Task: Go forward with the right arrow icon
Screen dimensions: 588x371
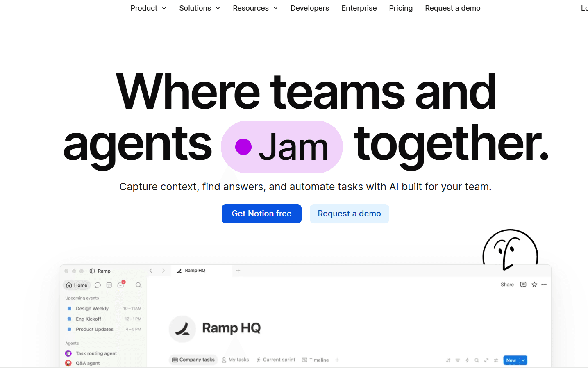Action: tap(163, 271)
